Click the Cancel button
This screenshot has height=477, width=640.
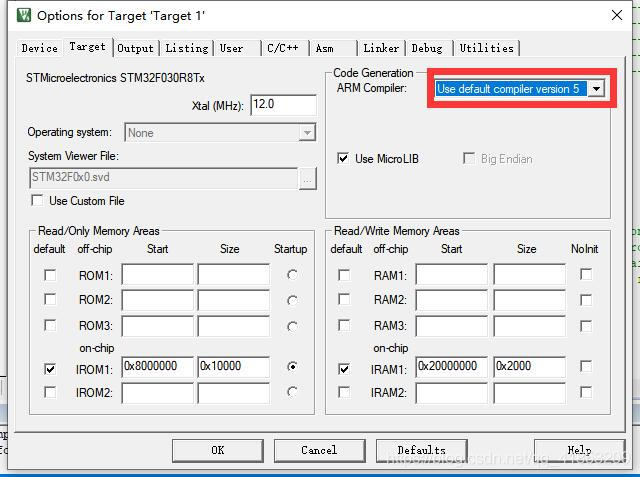click(319, 450)
